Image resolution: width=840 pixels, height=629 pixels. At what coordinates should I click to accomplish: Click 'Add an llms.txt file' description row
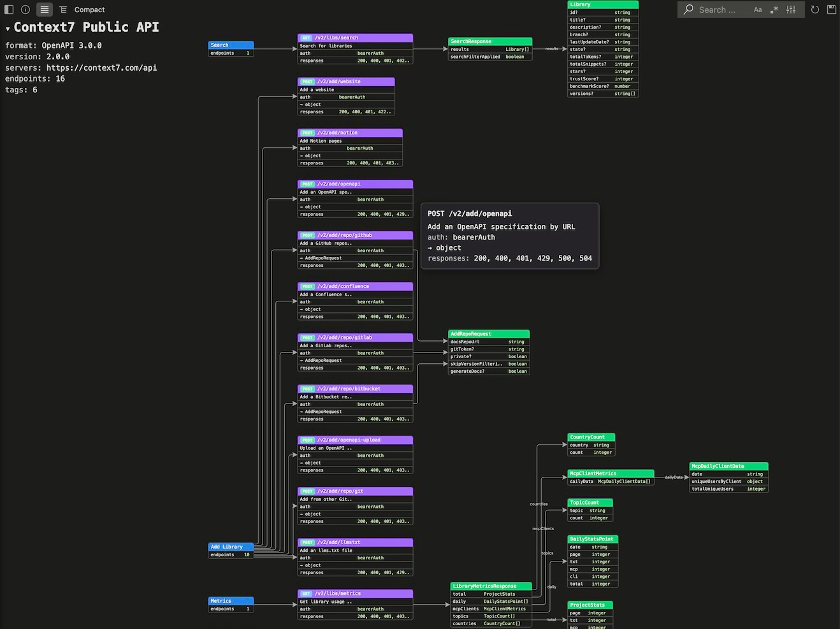pyautogui.click(x=355, y=551)
